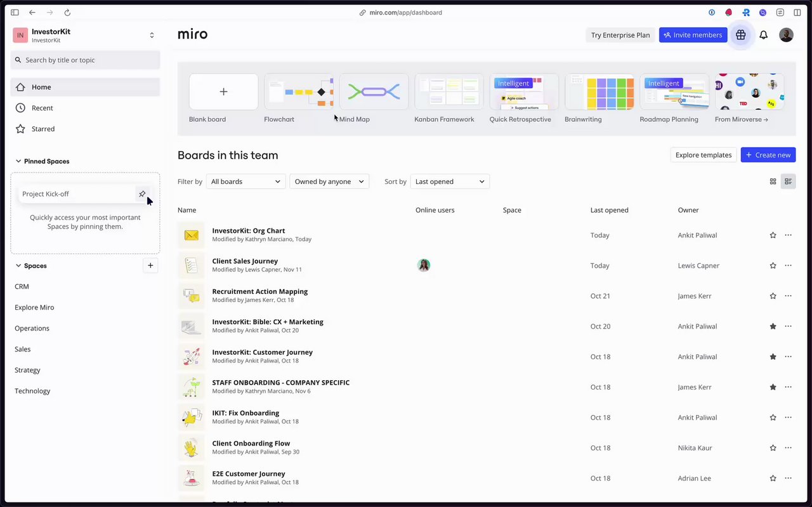Screen dimensions: 812x507
Task: Choose the Flowchart template
Action: [x=299, y=92]
